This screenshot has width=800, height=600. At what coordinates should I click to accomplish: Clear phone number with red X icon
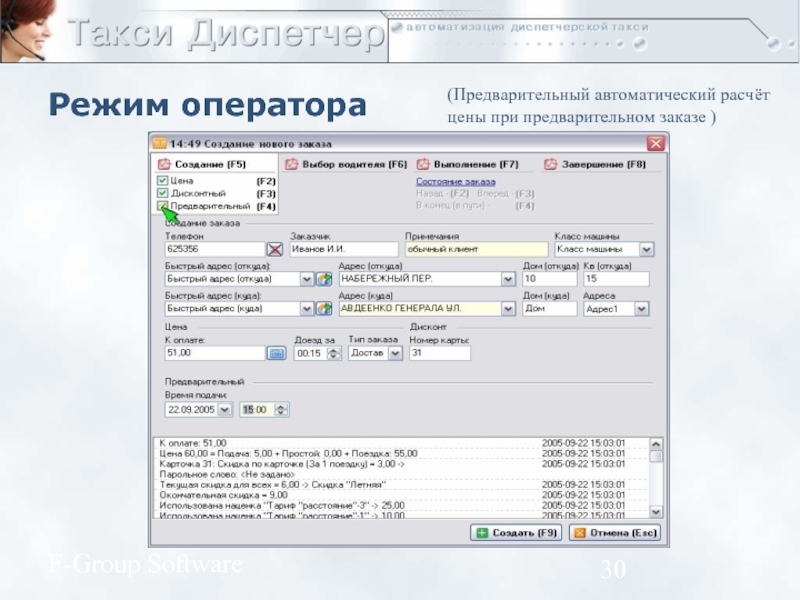(x=275, y=249)
